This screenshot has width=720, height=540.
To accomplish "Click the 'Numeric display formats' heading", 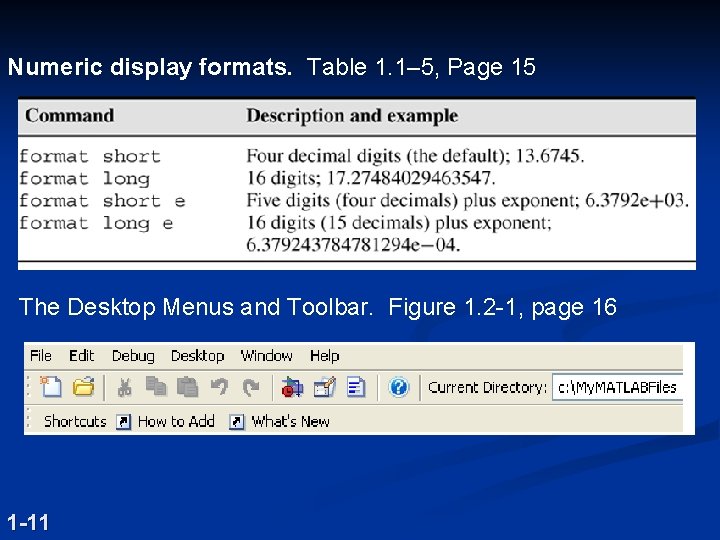I will coord(150,67).
